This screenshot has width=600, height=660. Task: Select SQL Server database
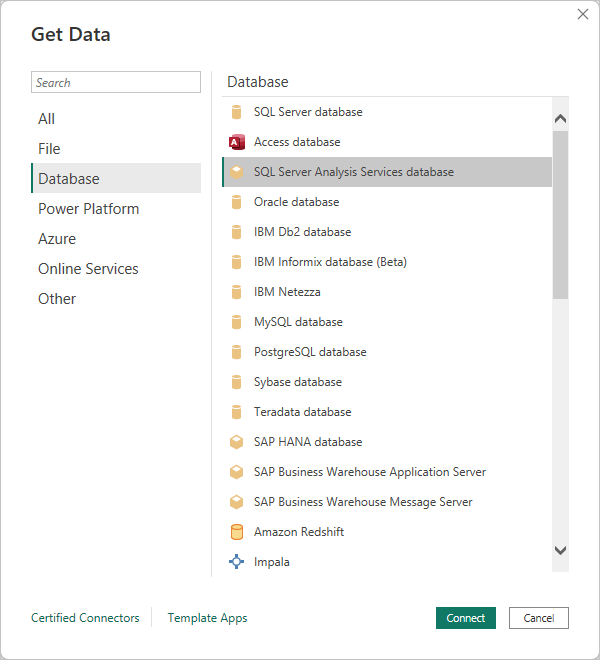(387, 112)
